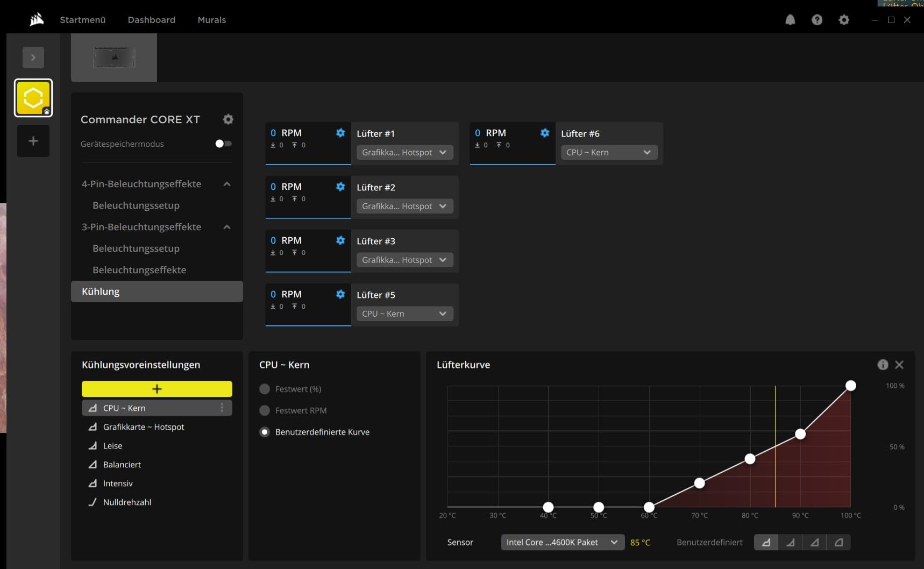Select the Kühlung section
The image size is (924, 569).
point(157,291)
